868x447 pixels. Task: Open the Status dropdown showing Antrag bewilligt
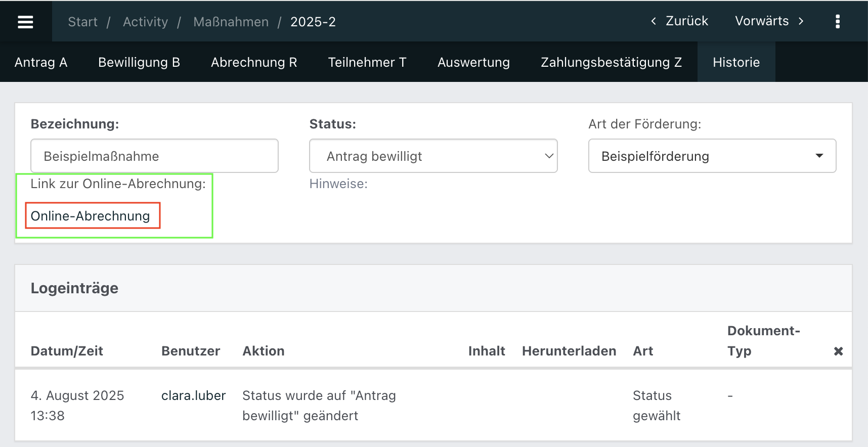433,156
